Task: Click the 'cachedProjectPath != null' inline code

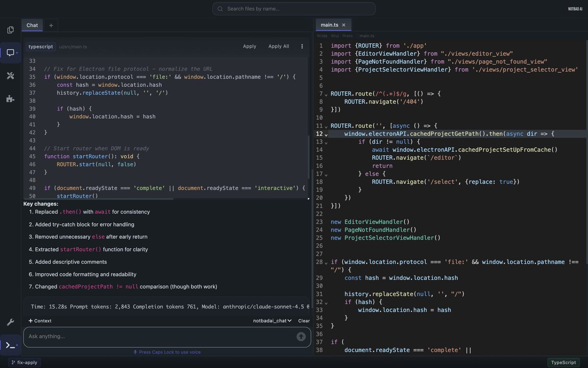Action: tap(98, 287)
